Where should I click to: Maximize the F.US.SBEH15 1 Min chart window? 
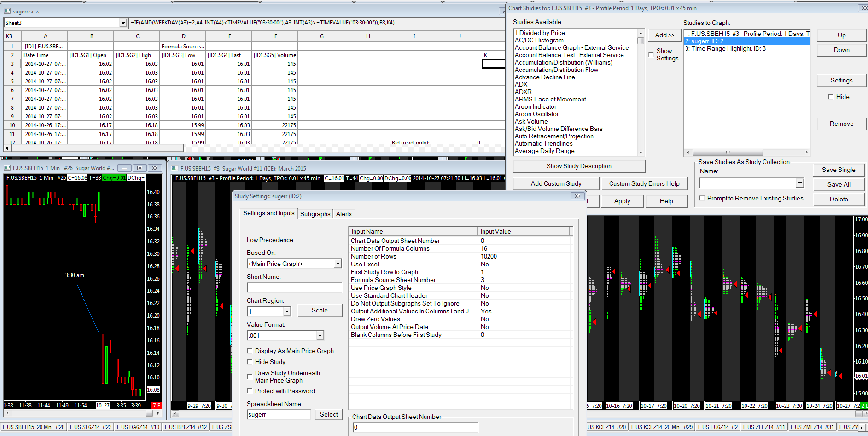click(140, 168)
